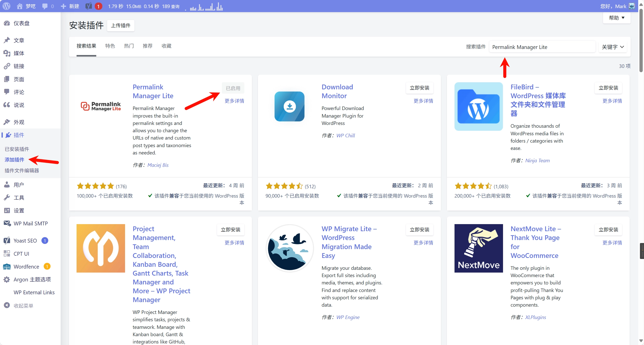The width and height of the screenshot is (644, 345).
Task: Click the quote icon for 说说
Action: coord(7,105)
